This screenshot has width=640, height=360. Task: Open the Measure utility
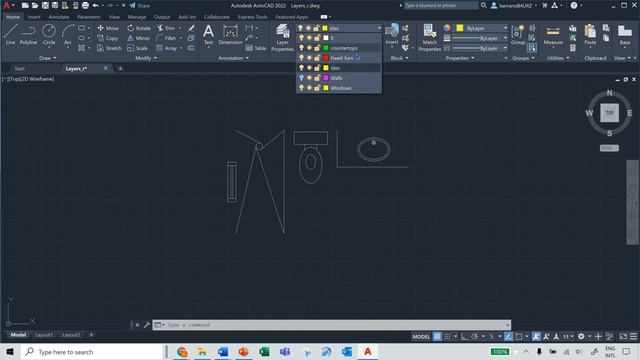(x=553, y=34)
